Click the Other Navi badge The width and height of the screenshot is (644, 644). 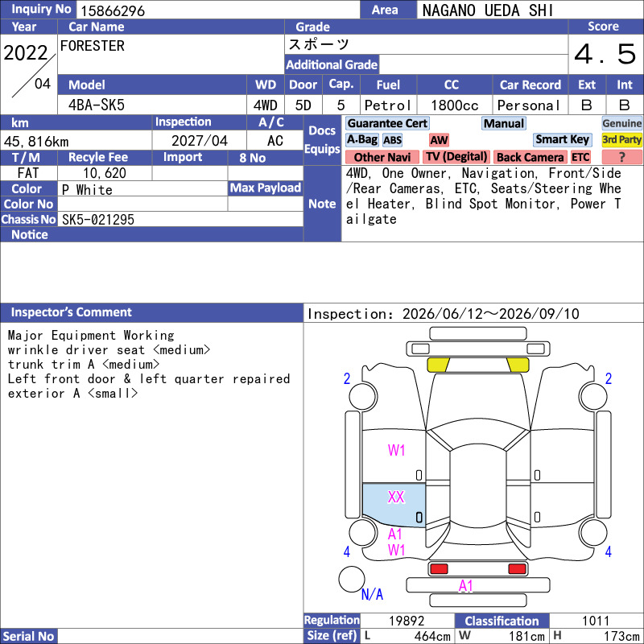tap(382, 157)
